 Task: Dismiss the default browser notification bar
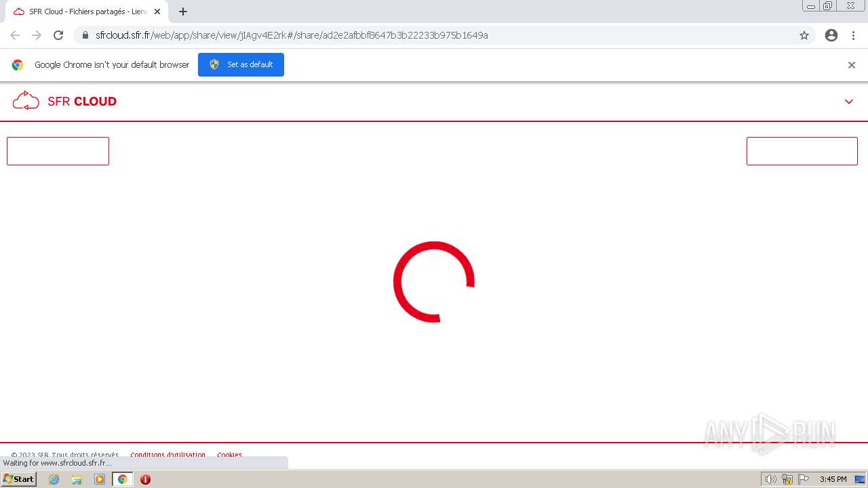tap(852, 65)
